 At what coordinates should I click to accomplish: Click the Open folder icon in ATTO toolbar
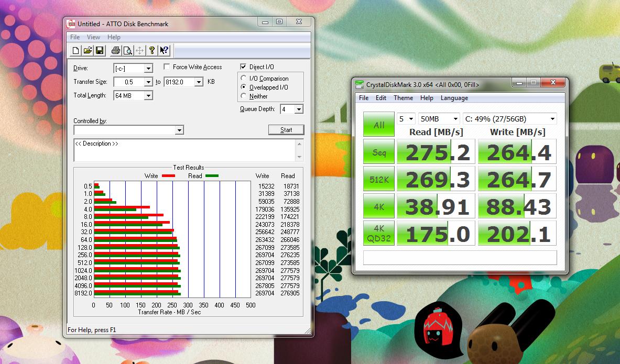tap(88, 51)
